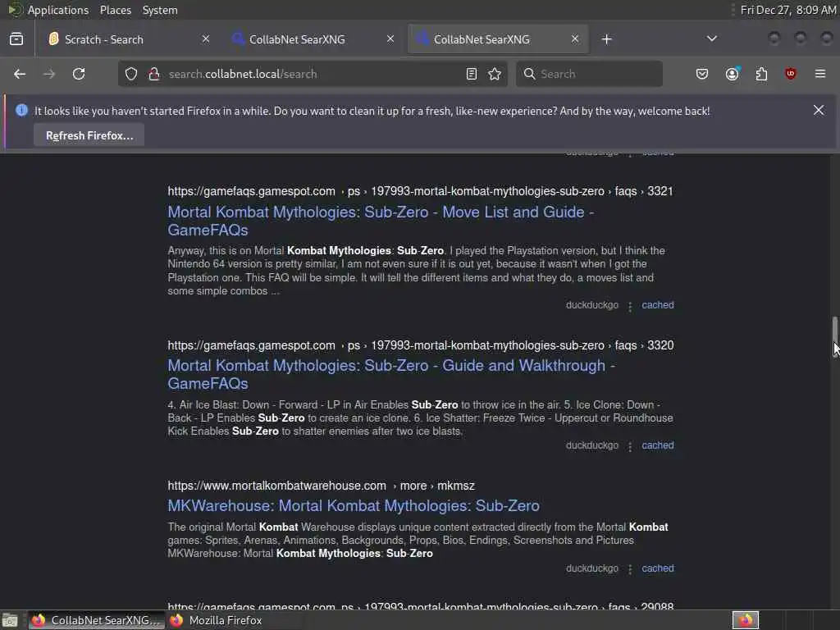
Task: Close the Scratch - Search tab
Action: tap(206, 39)
